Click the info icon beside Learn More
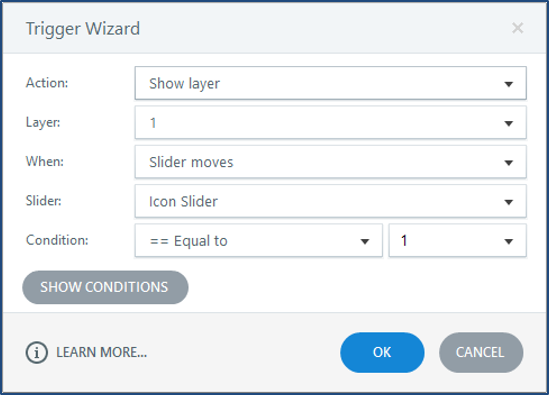The height and width of the screenshot is (395, 549). [x=36, y=352]
